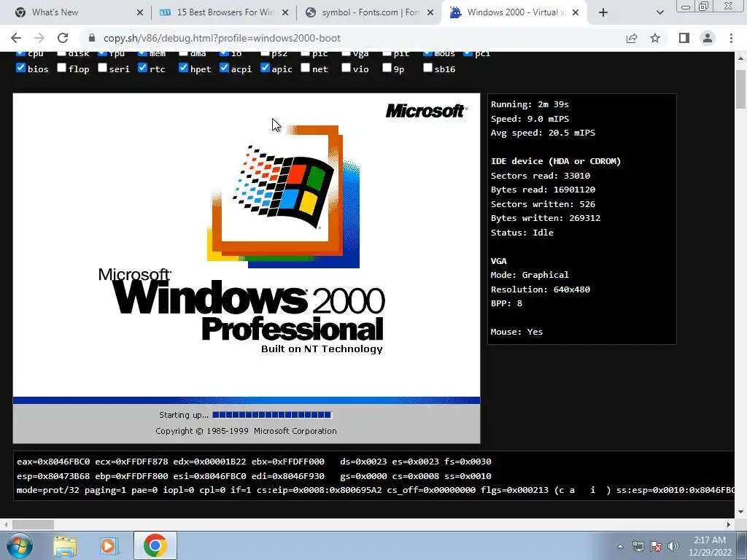Viewport: 747px width, 560px height.
Task: Go back to the previous page
Action: (x=16, y=38)
